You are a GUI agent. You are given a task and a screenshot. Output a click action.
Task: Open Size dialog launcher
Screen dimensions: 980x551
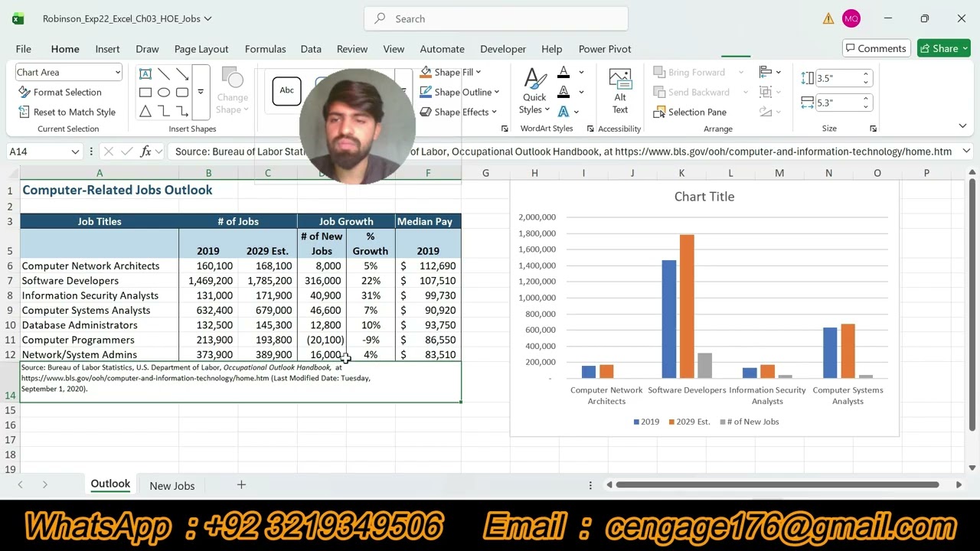pos(873,129)
